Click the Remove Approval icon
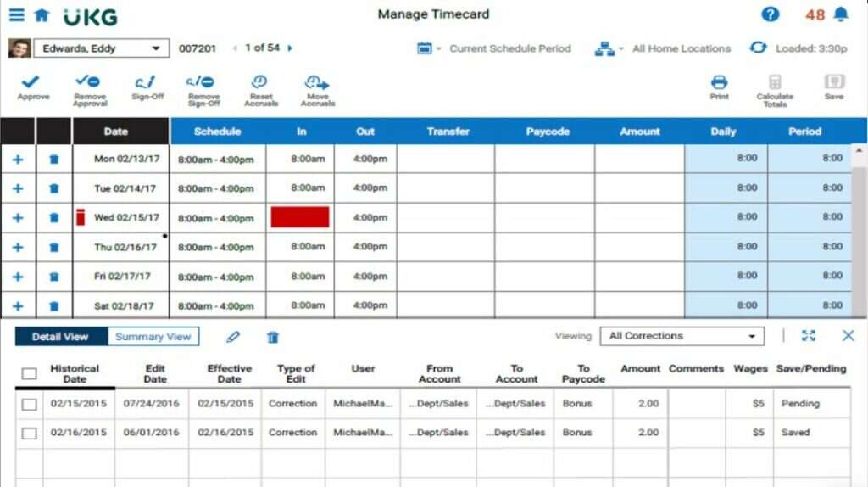This screenshot has width=868, height=487. [x=89, y=83]
